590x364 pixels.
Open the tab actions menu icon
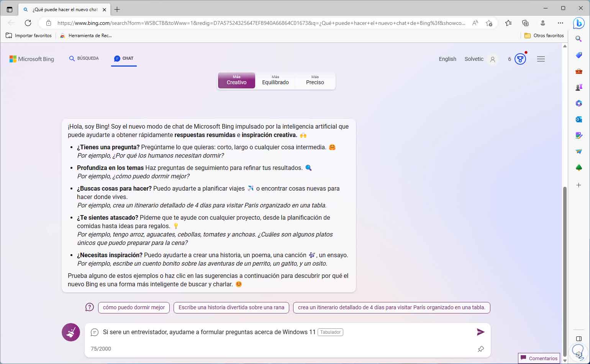point(10,10)
